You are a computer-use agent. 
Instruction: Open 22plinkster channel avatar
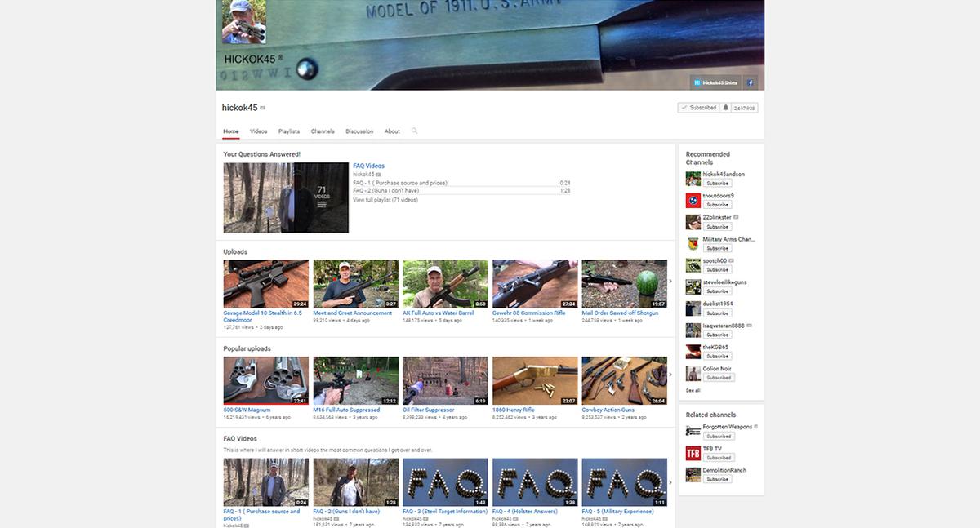coord(693,222)
